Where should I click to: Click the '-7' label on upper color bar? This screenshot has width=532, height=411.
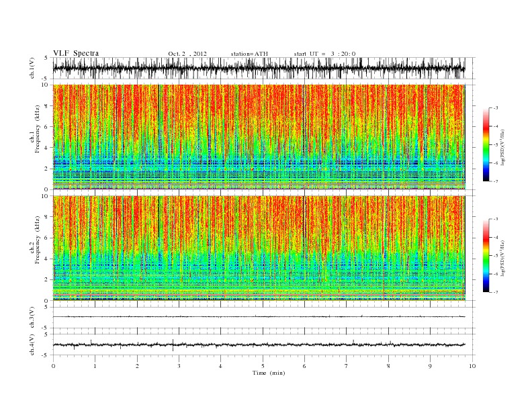point(496,181)
